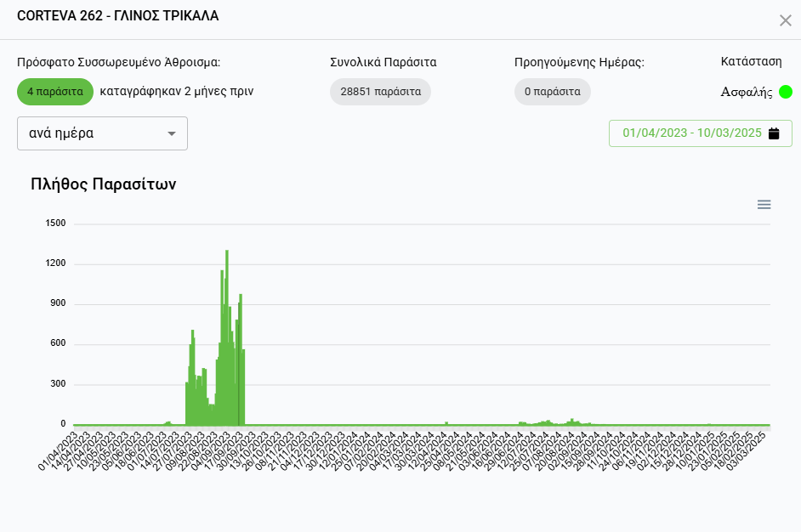Click the calendar icon in date range
Image resolution: width=801 pixels, height=532 pixels.
(774, 133)
